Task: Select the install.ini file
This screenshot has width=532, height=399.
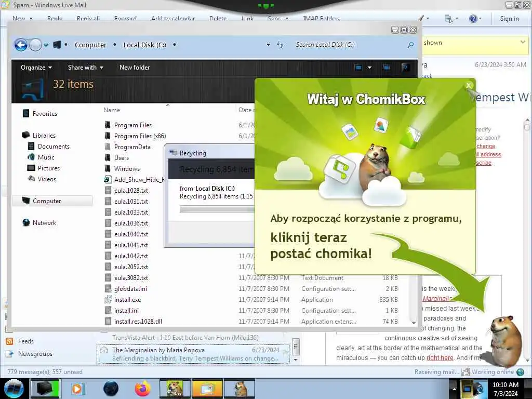Action: 127,311
